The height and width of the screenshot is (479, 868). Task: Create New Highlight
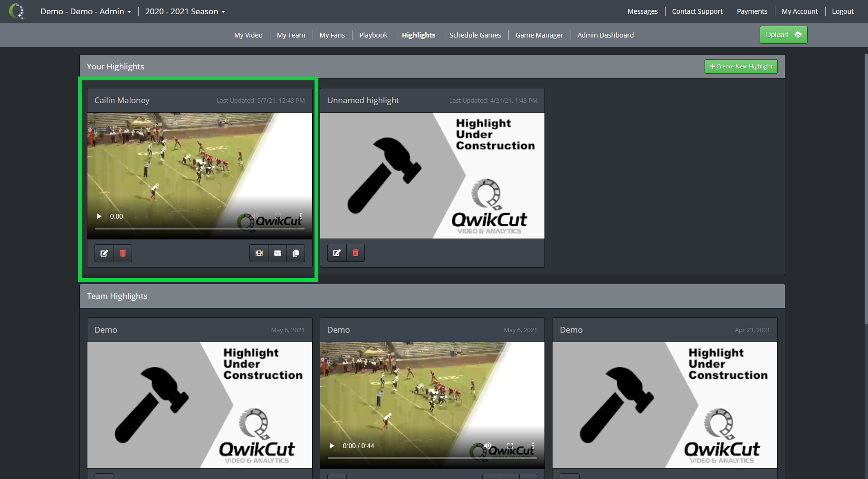[741, 67]
